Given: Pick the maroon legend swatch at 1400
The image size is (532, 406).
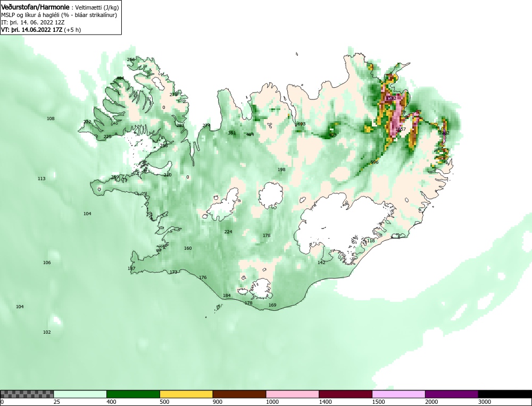Looking at the screenshot, I should [345, 394].
